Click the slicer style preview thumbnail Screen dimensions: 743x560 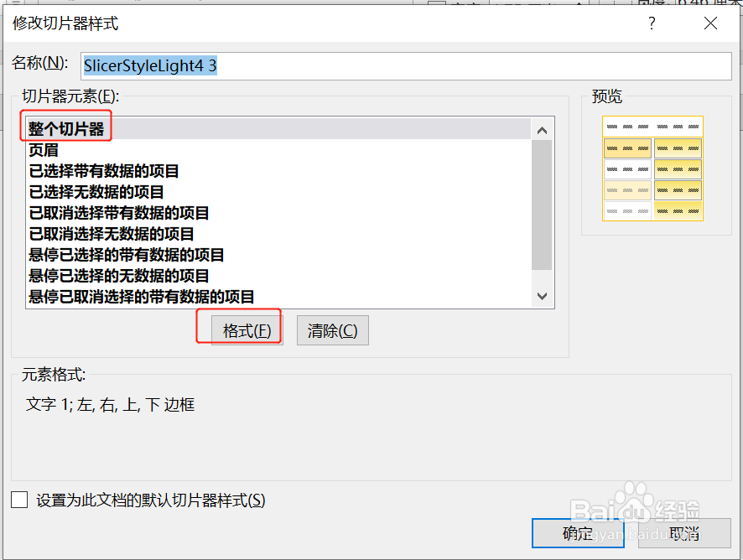[x=652, y=169]
